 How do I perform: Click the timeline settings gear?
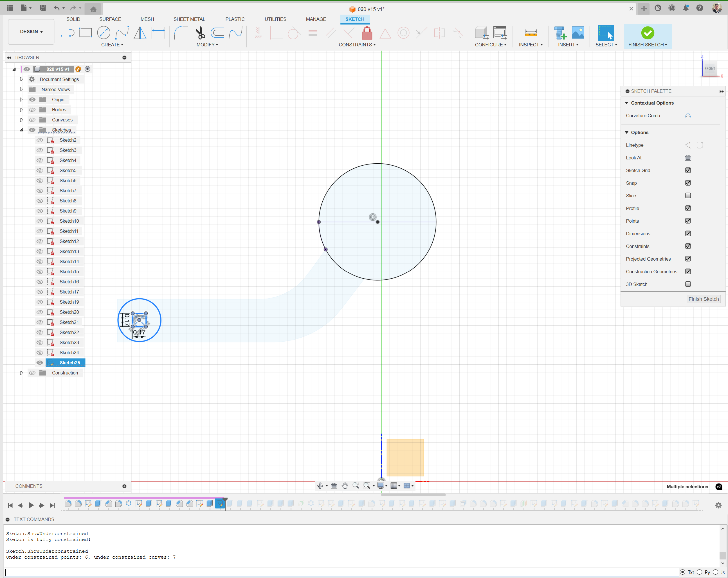click(x=718, y=505)
